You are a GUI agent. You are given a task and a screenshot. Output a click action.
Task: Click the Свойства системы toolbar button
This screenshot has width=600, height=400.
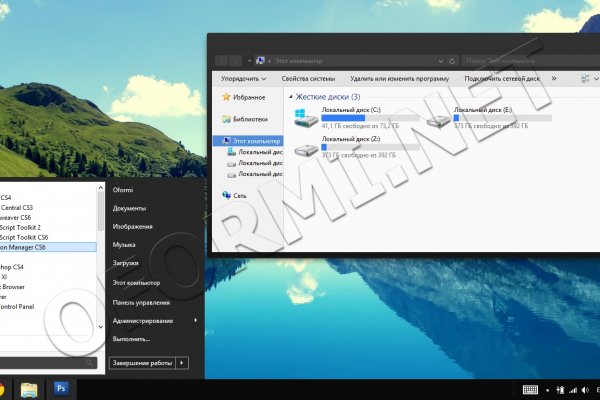pos(310,78)
